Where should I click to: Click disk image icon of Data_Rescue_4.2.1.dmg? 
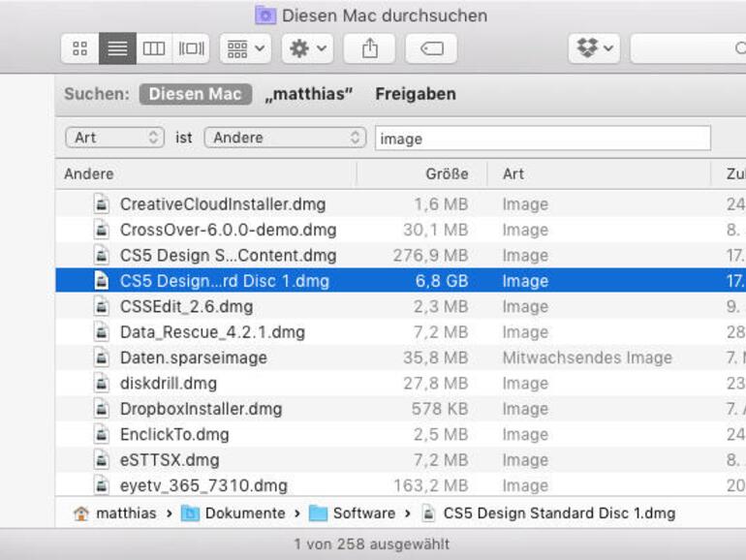point(102,332)
